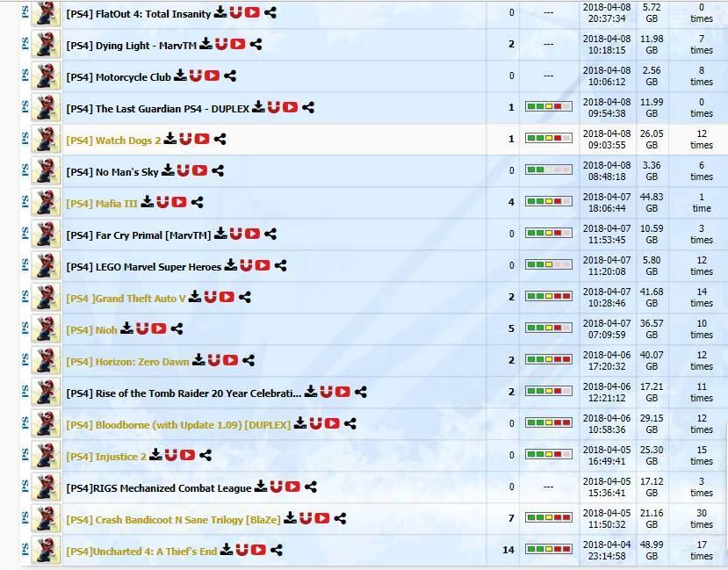This screenshot has width=728, height=570.
Task: Click YouTube icon for Grand Theft Auto V
Action: pos(227,297)
